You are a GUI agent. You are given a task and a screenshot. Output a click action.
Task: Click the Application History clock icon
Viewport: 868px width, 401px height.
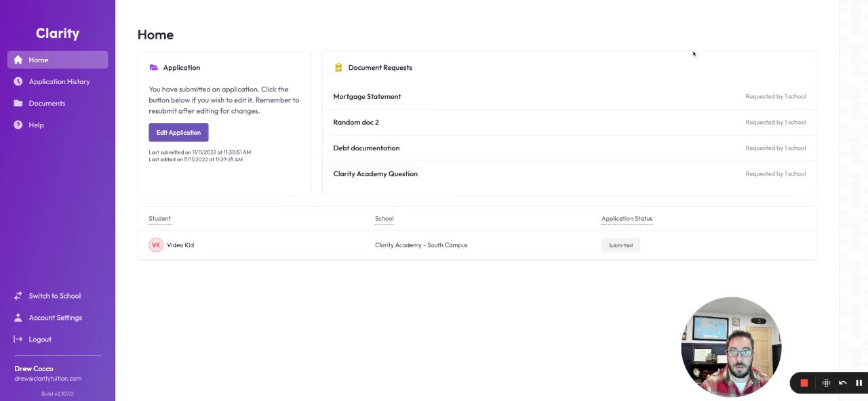18,81
